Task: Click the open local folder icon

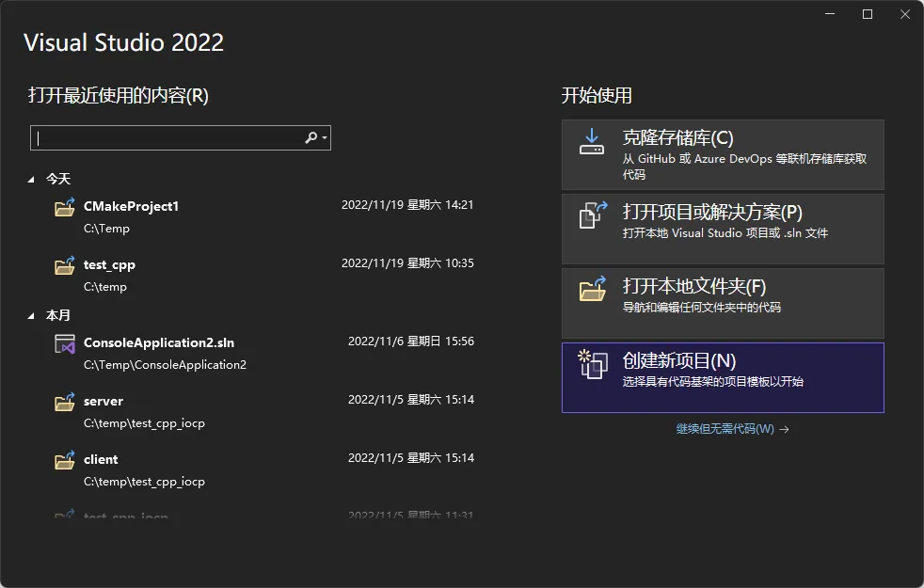Action: click(593, 289)
